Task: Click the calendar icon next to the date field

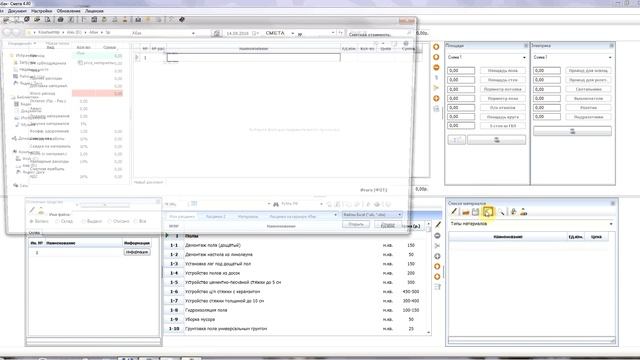Action: tap(216, 33)
